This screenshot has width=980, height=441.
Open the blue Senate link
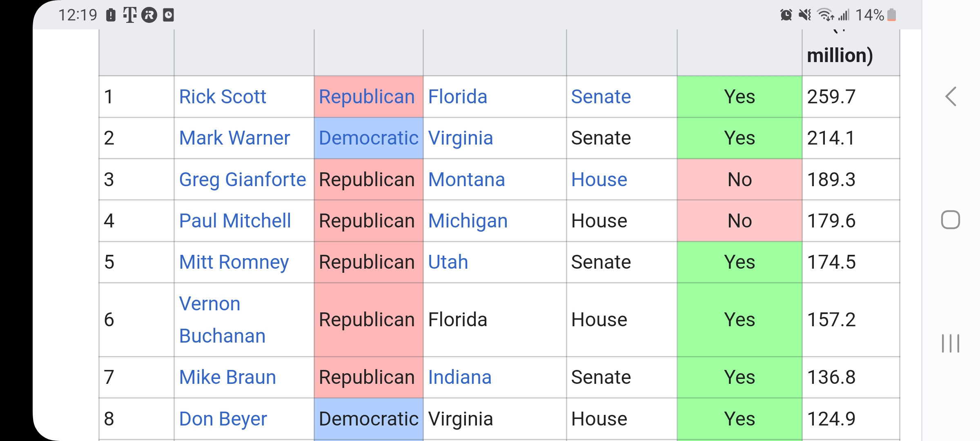coord(601,97)
